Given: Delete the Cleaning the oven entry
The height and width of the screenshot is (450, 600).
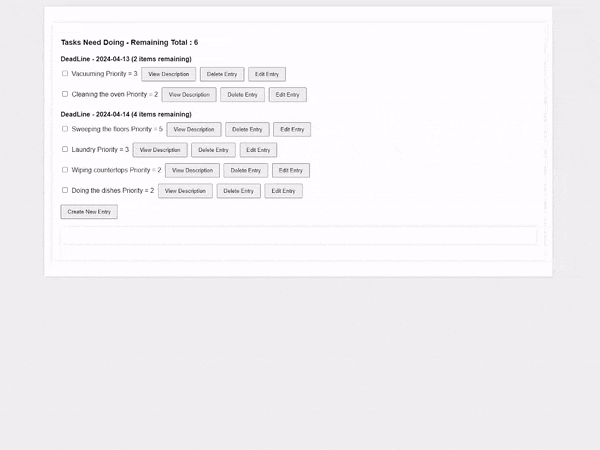Looking at the screenshot, I should click(243, 95).
